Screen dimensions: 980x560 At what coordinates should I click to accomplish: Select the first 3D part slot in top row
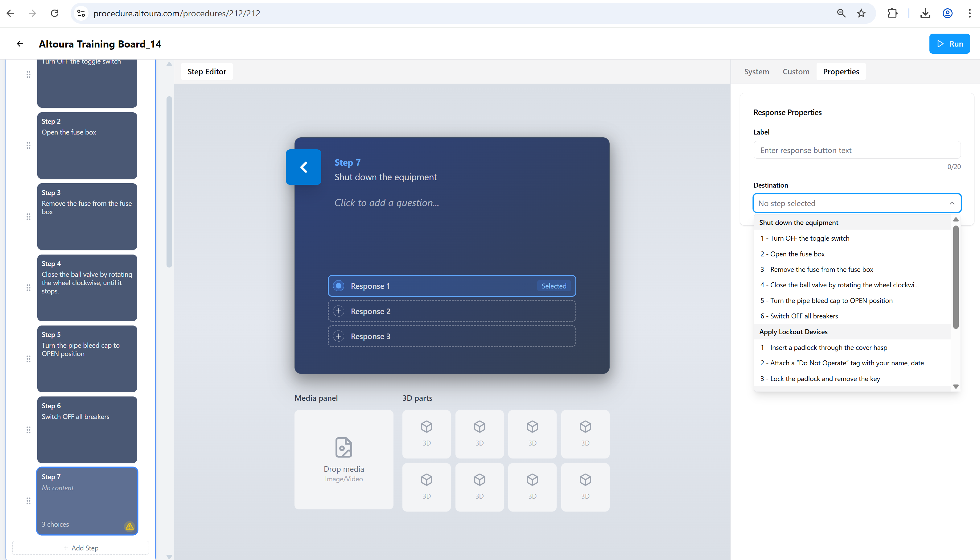pyautogui.click(x=426, y=434)
